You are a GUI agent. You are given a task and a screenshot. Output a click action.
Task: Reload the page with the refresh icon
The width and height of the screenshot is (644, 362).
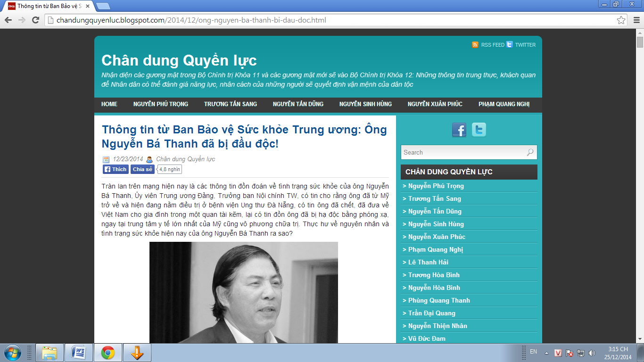(x=35, y=20)
